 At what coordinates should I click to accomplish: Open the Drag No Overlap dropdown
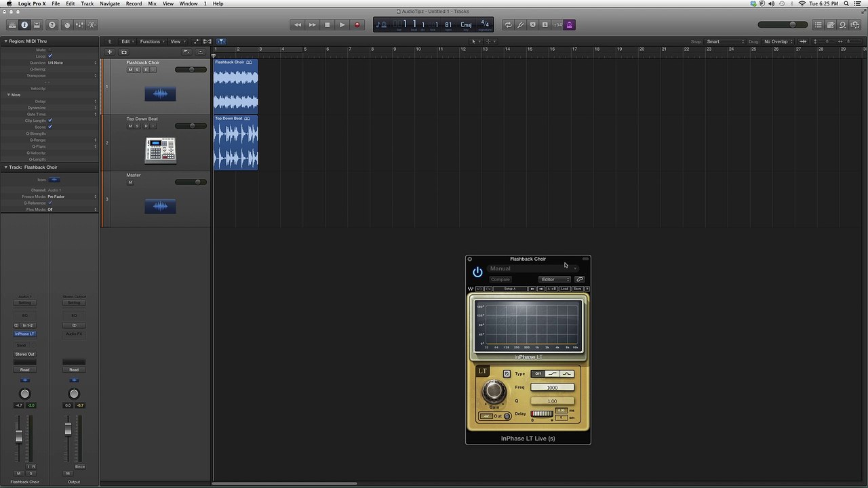(778, 41)
